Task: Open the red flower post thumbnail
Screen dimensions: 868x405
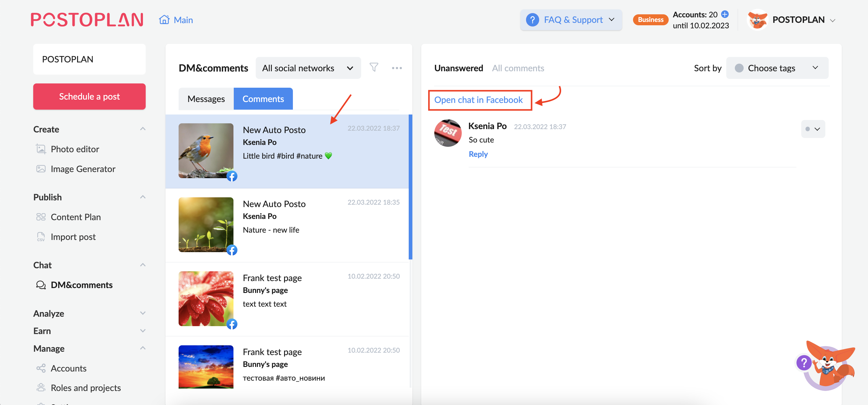Action: click(x=205, y=299)
